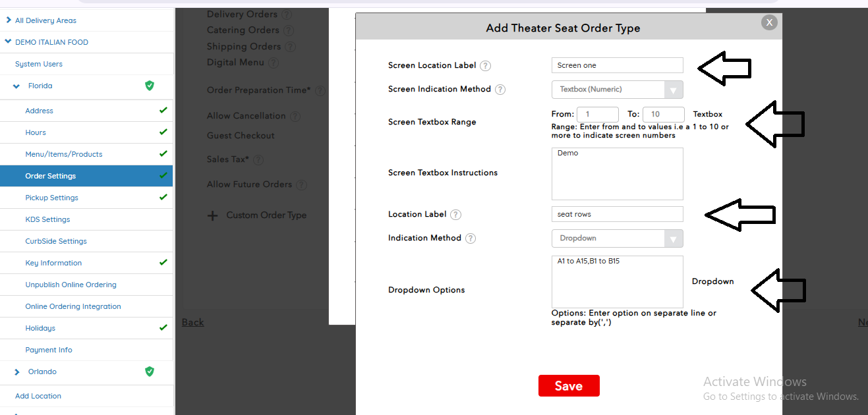Click help icon beside Screen Location Label

pyautogui.click(x=486, y=66)
